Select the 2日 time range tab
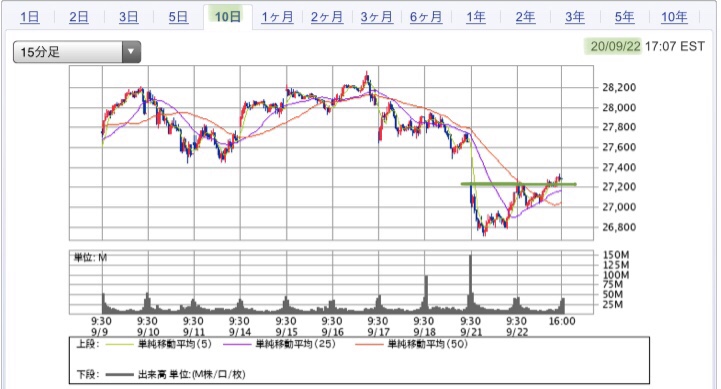This screenshot has height=389, width=721. [79, 17]
